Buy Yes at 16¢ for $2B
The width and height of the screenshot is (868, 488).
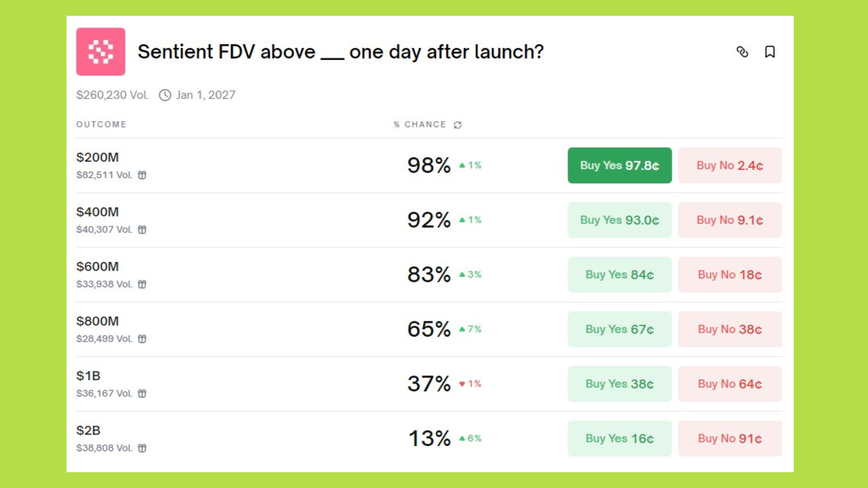619,439
